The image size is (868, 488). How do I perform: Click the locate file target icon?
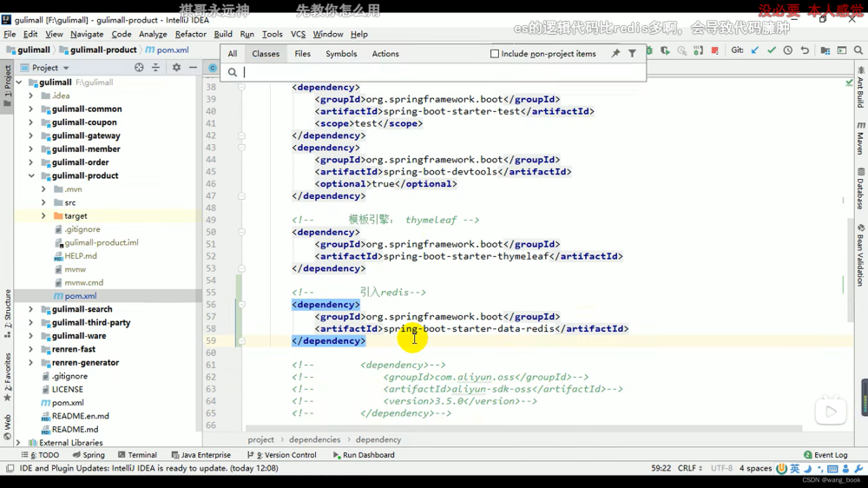point(139,68)
